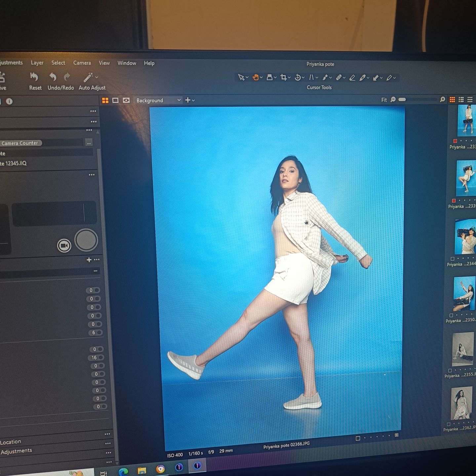
Task: Select the Priyanka ...2362 thumbnail
Action: click(x=462, y=404)
